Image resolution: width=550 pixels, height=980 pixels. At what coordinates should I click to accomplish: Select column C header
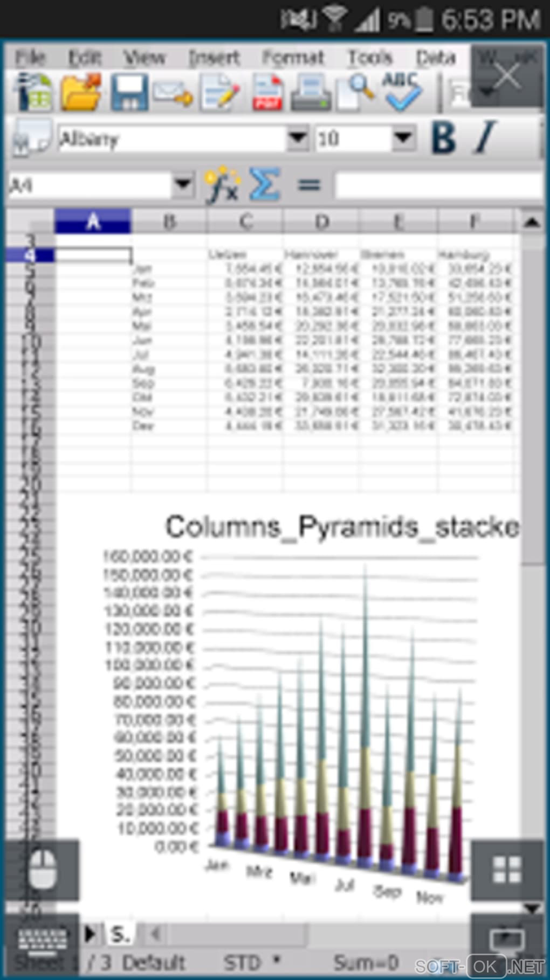245,221
